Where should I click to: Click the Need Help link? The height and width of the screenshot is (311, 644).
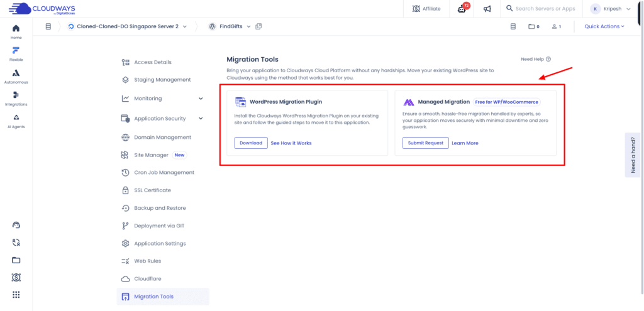536,59
